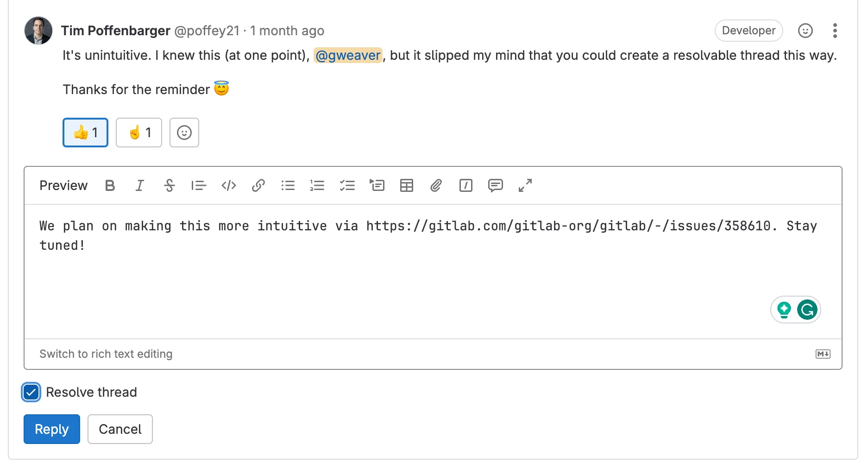Insert a hyperlink
The height and width of the screenshot is (469, 868).
[x=258, y=185]
